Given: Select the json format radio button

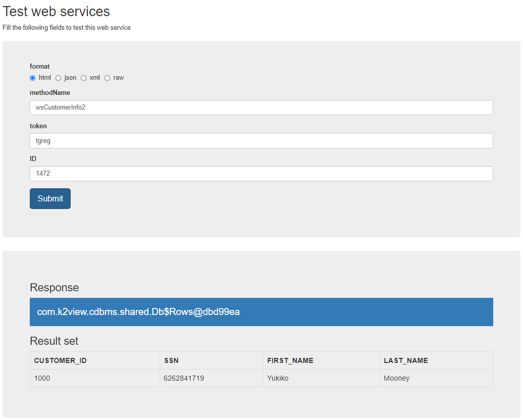Looking at the screenshot, I should 59,78.
